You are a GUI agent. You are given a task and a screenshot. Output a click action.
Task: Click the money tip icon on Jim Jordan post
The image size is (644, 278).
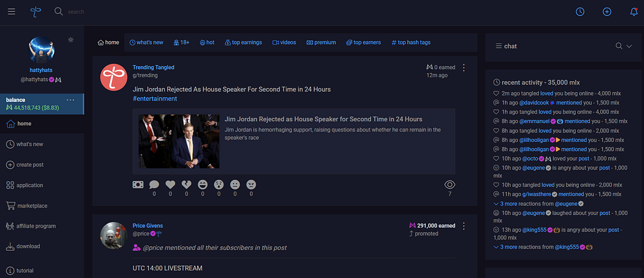pos(138,184)
